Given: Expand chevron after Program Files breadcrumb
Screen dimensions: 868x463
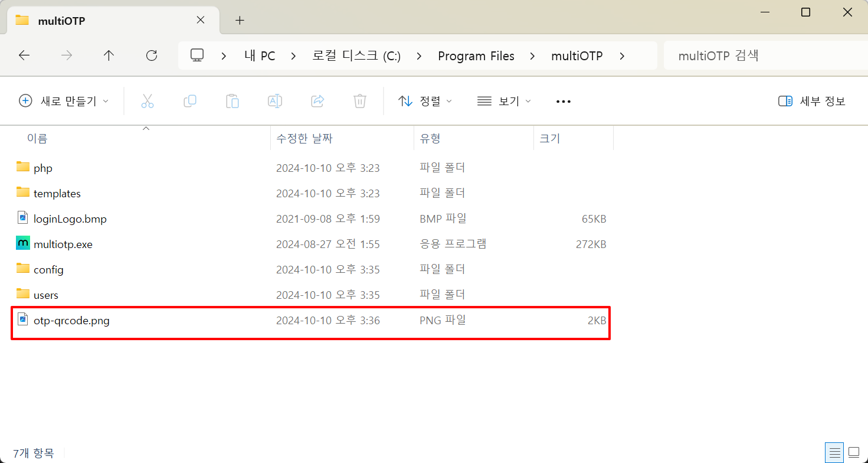Looking at the screenshot, I should click(533, 56).
